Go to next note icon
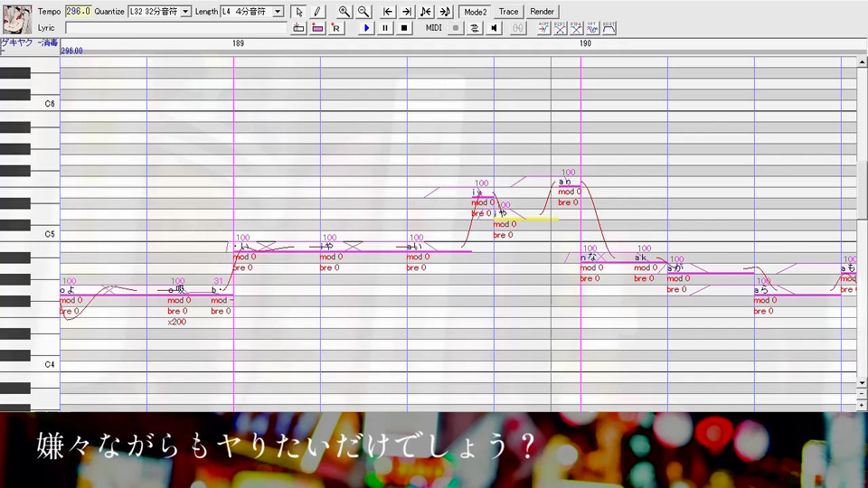 [445, 12]
